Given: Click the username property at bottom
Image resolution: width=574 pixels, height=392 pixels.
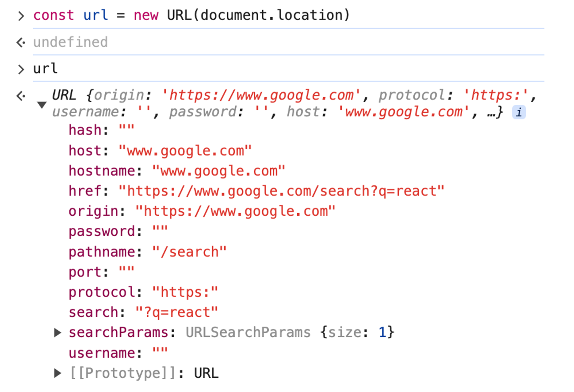Looking at the screenshot, I should point(102,353).
